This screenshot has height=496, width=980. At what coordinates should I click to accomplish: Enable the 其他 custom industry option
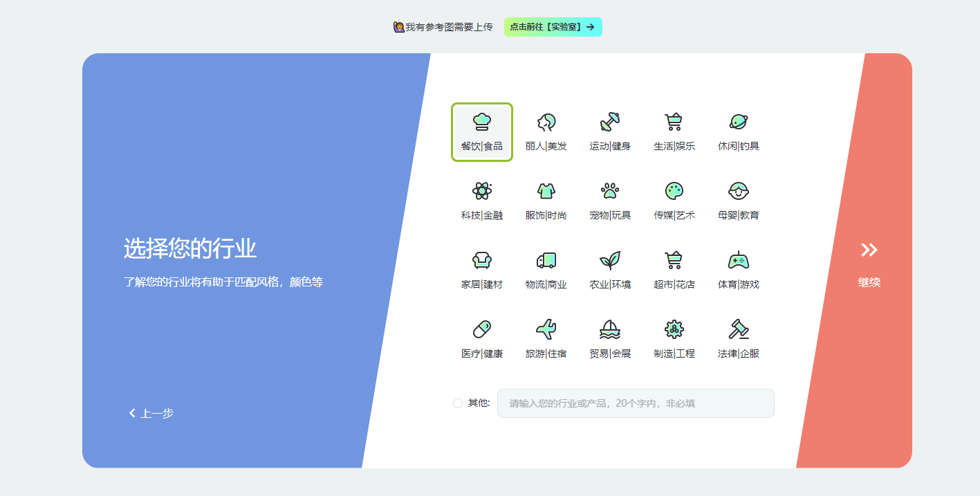pyautogui.click(x=456, y=403)
